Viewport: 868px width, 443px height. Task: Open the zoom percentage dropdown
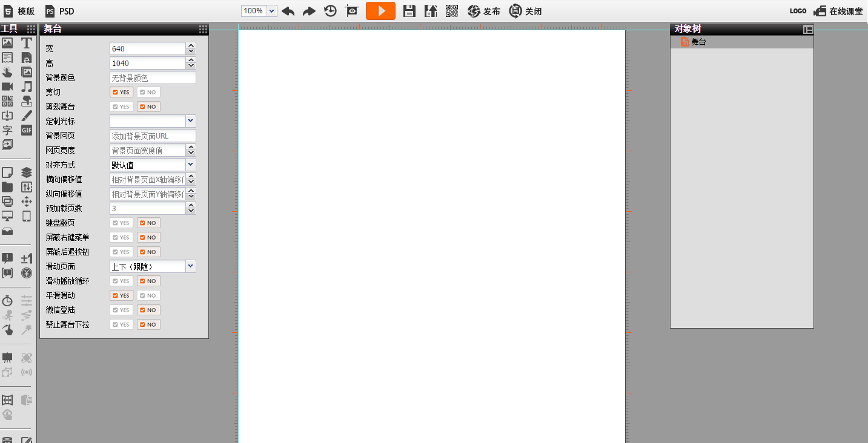(271, 11)
